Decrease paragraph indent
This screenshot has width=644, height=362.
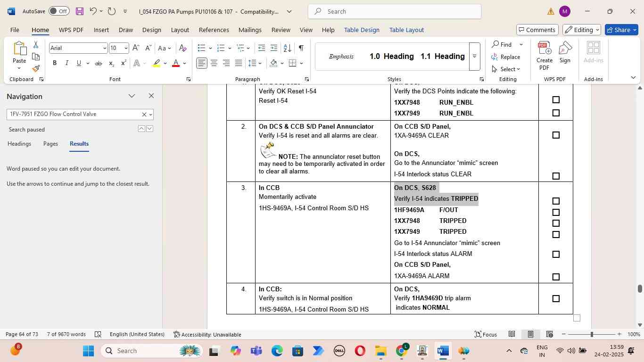(x=262, y=48)
